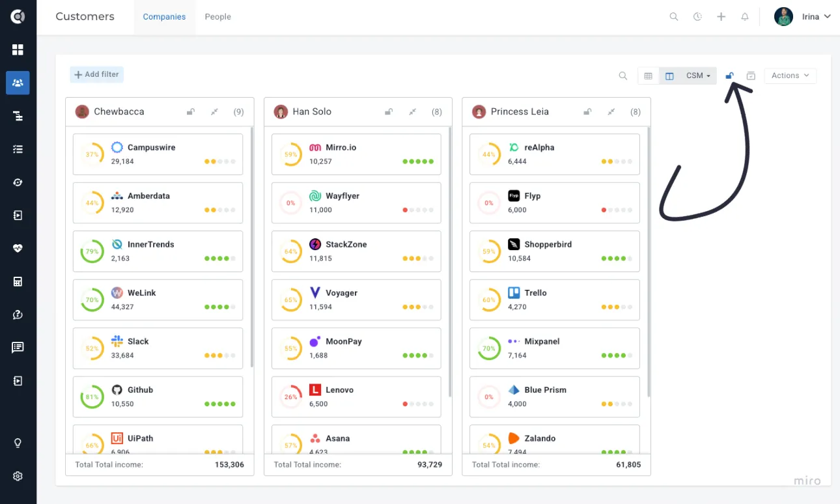
Task: Click the app logo at sidebar top
Action: coord(18,16)
